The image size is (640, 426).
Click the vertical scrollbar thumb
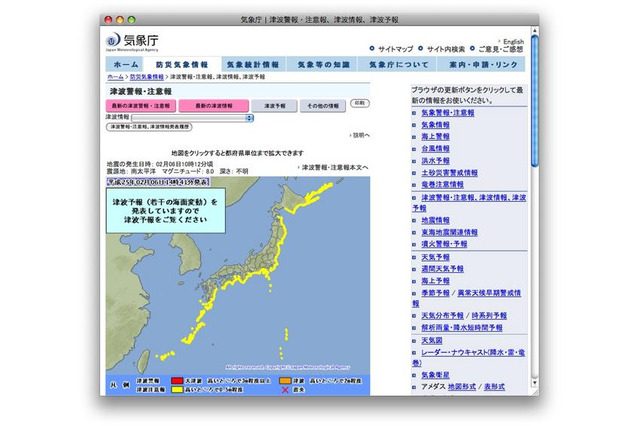point(535,101)
